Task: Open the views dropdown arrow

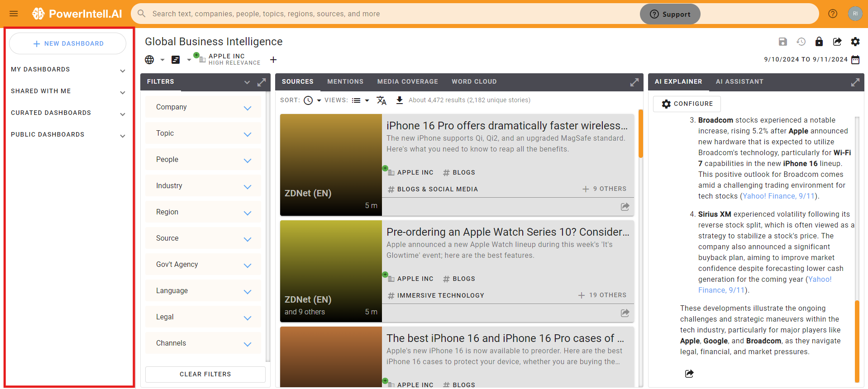Action: (x=367, y=100)
